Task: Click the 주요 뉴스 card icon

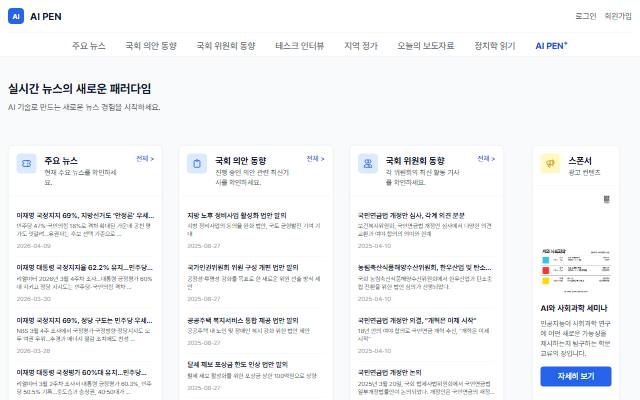Action: (x=27, y=164)
